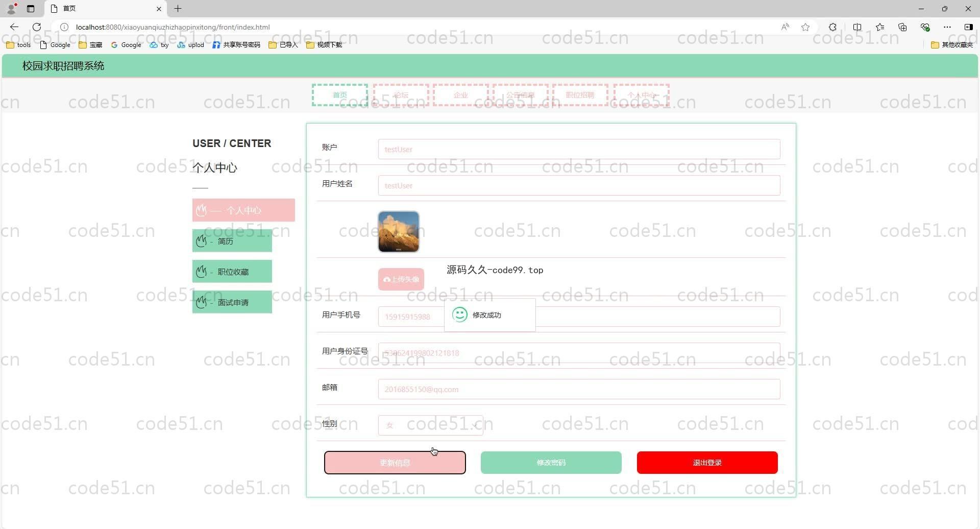Focus the 用户身份证号 input field

[x=579, y=353]
